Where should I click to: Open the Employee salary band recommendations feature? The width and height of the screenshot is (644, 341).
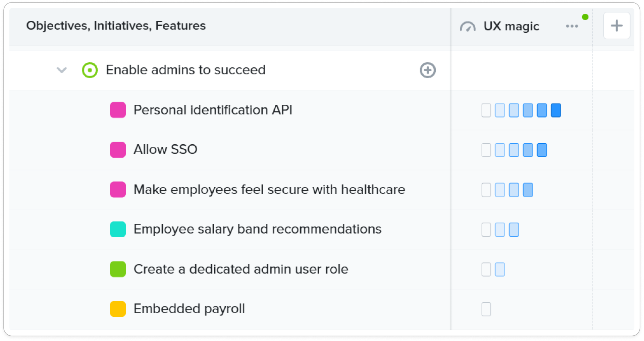point(258,229)
